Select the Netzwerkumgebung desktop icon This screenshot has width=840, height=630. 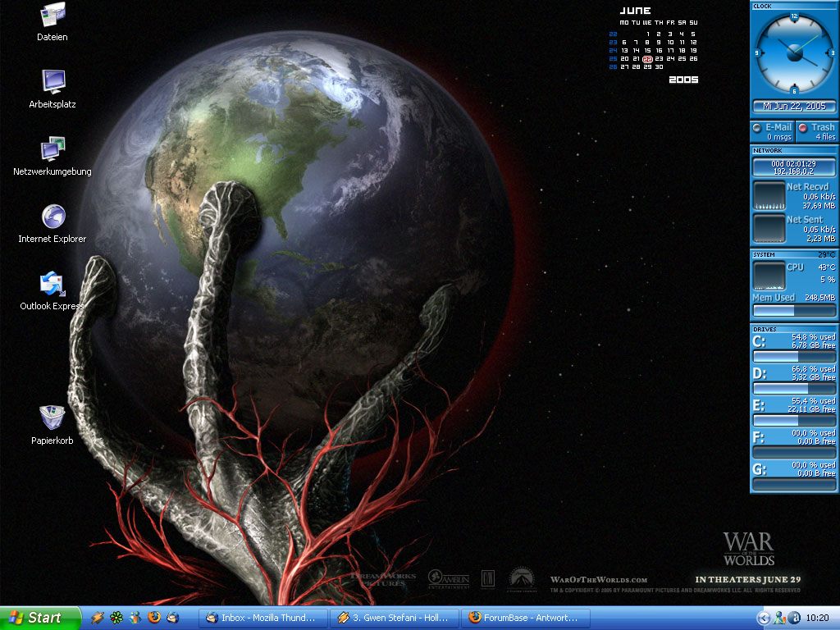(52, 157)
